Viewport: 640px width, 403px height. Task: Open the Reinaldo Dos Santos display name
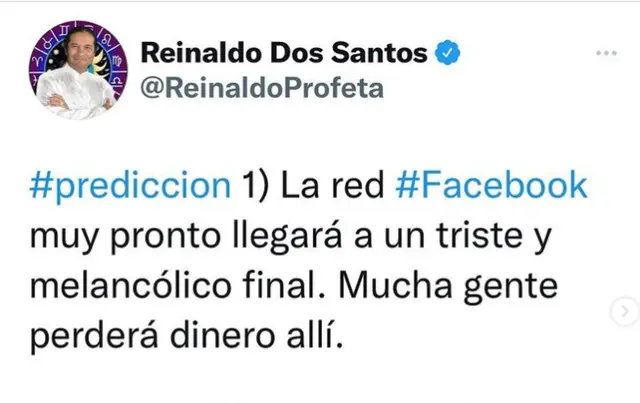pyautogui.click(x=285, y=53)
